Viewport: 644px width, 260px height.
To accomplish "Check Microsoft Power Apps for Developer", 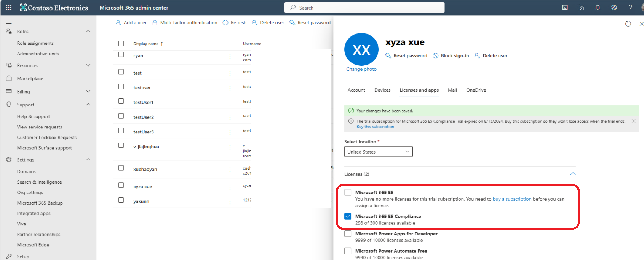I will (x=348, y=234).
